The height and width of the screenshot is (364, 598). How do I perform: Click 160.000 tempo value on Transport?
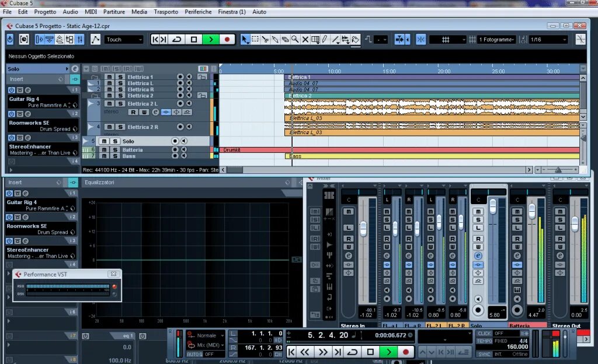coord(517,347)
